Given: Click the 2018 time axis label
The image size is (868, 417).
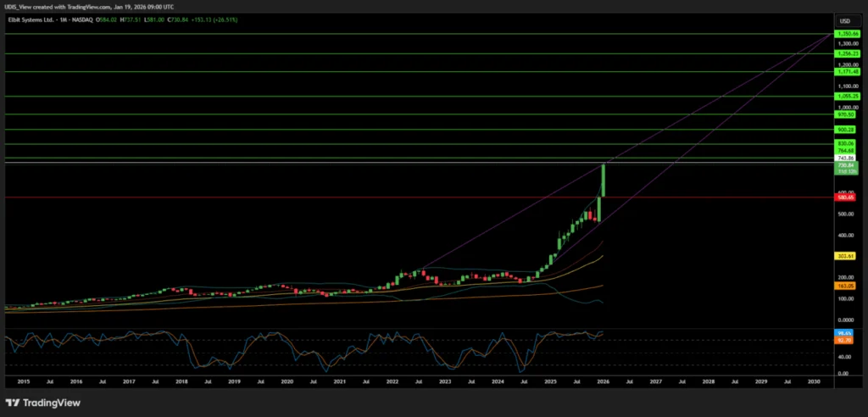Looking at the screenshot, I should (x=181, y=381).
